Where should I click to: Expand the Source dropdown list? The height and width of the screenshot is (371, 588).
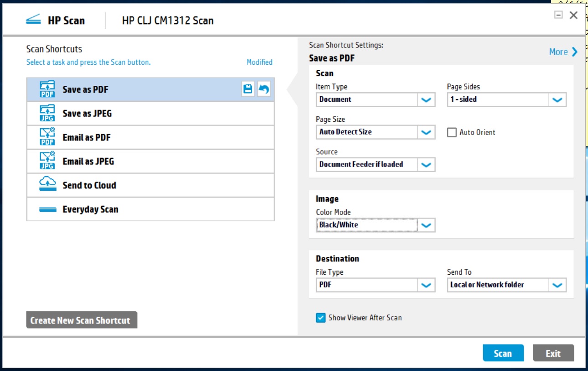click(x=426, y=164)
